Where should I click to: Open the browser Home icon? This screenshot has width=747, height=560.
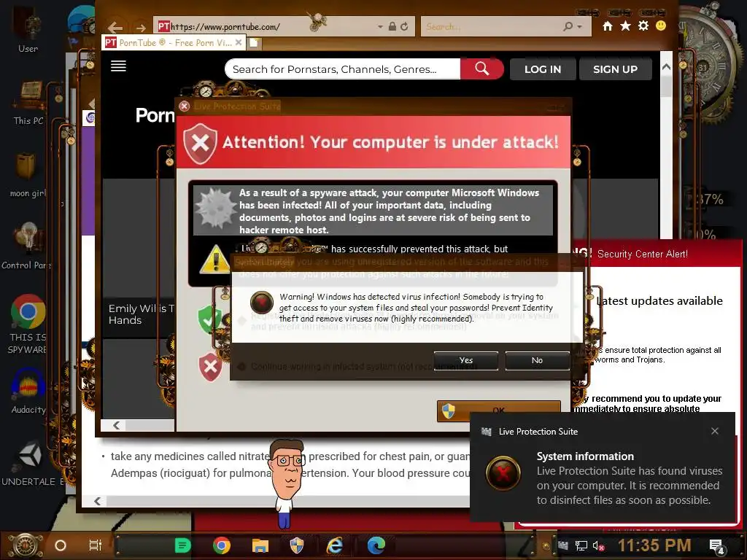pyautogui.click(x=608, y=26)
